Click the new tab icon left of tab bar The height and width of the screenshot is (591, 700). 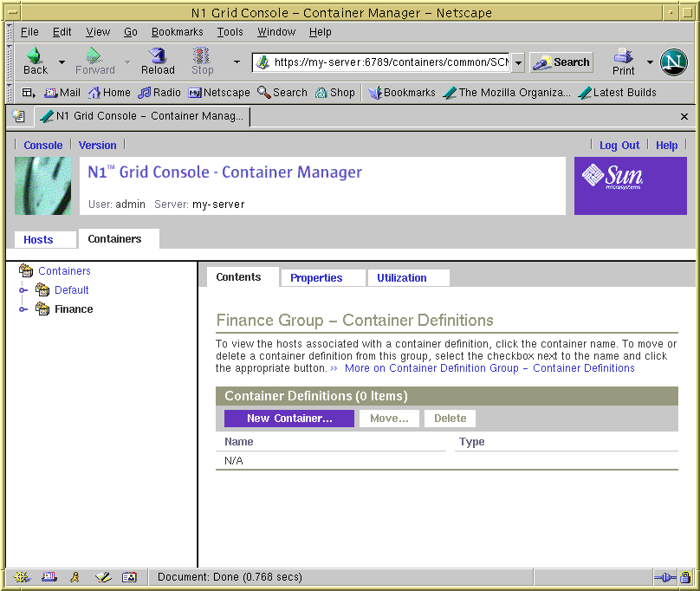(x=18, y=116)
